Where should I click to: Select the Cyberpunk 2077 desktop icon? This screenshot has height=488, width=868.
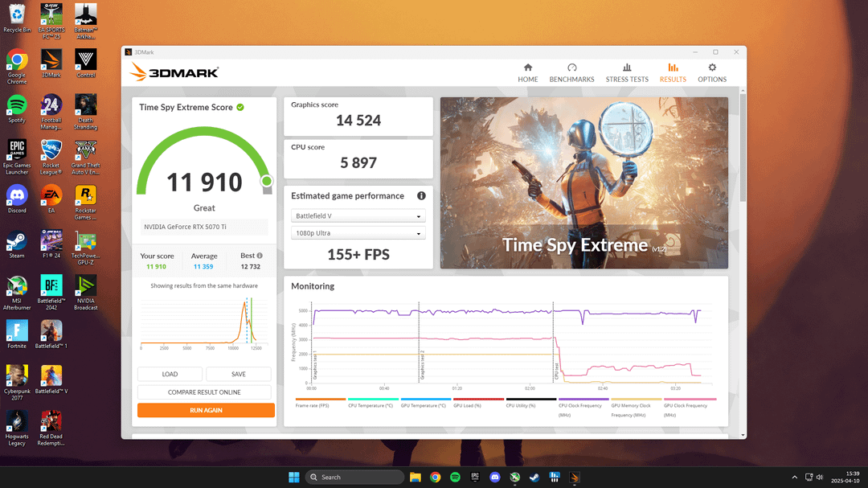[x=17, y=382]
